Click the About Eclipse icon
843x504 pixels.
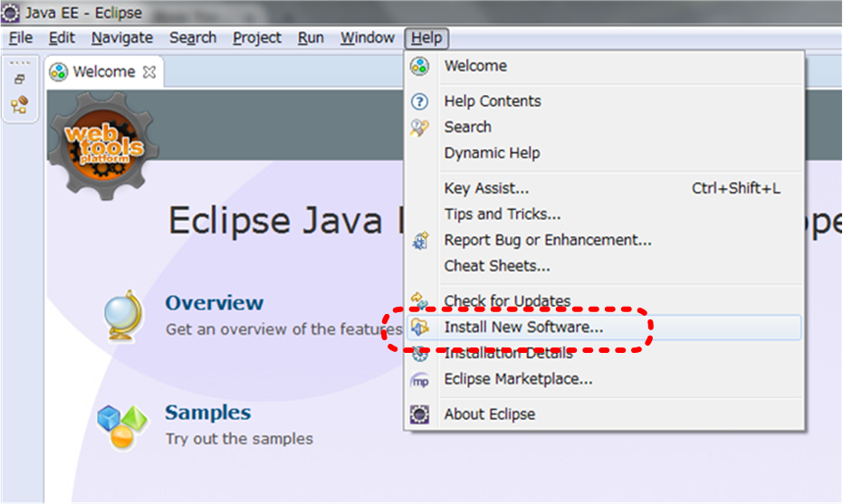click(x=420, y=414)
